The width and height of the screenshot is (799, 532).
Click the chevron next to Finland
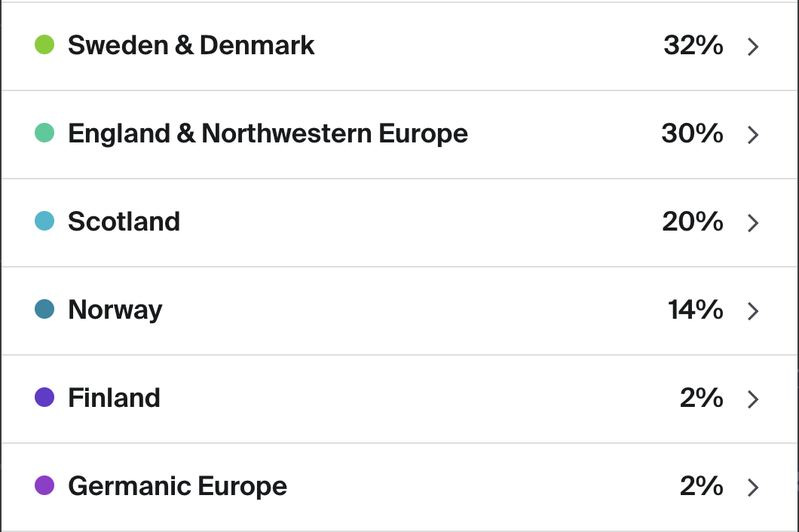[752, 399]
